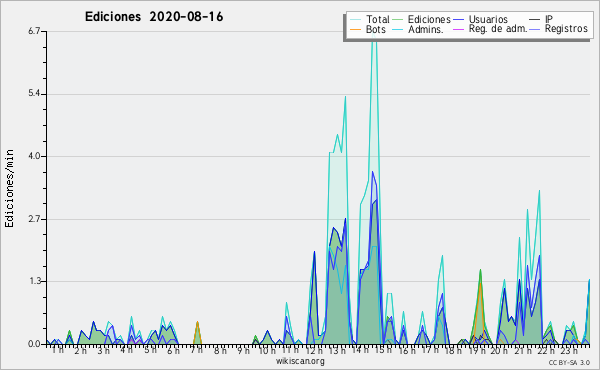Click the 'Ediciones' legend label

pos(429,19)
